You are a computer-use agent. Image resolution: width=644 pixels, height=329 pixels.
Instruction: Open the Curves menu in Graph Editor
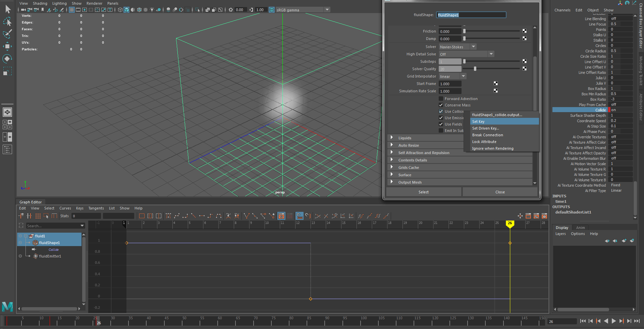coord(65,208)
